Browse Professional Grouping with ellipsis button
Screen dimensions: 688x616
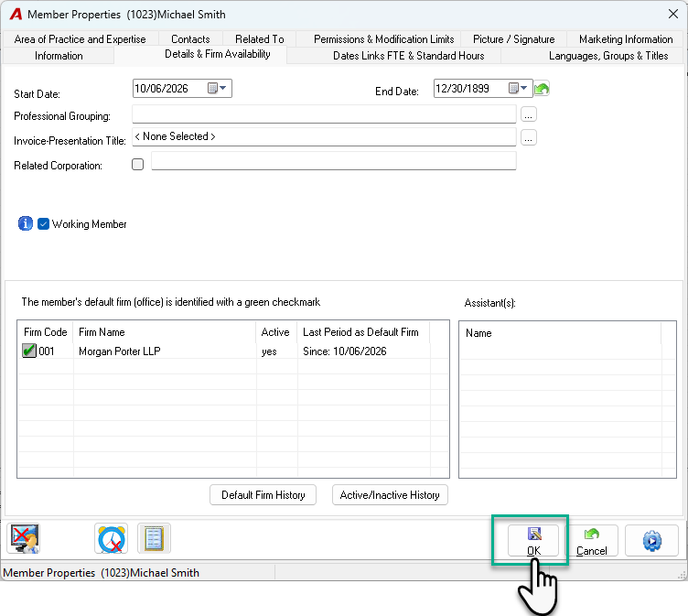click(x=529, y=114)
